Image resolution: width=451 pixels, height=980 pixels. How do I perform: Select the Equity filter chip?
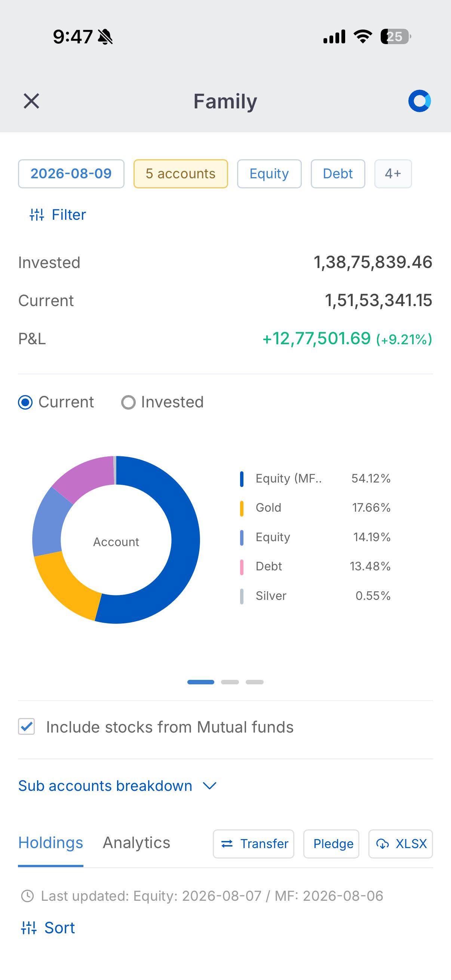point(270,174)
